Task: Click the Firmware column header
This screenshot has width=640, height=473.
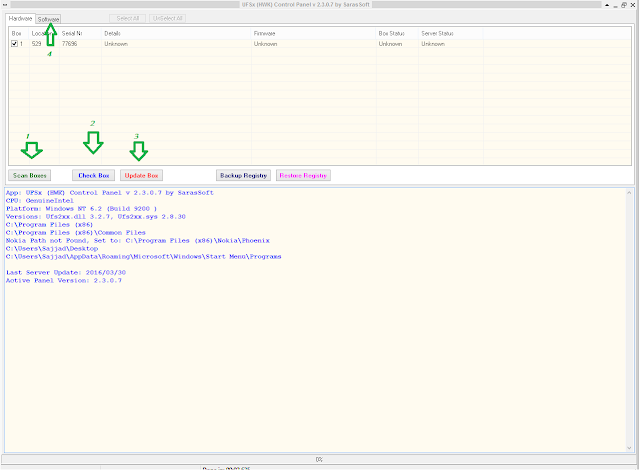Action: 313,33
